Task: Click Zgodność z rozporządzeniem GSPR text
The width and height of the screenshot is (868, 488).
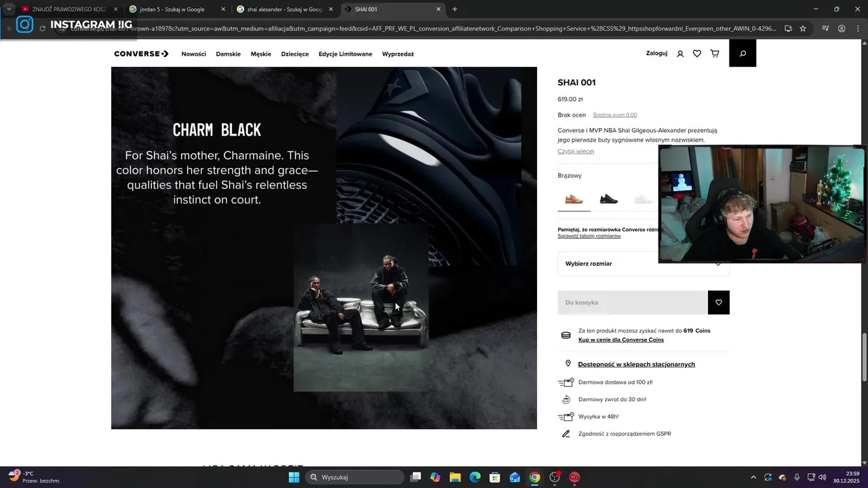Action: [625, 434]
